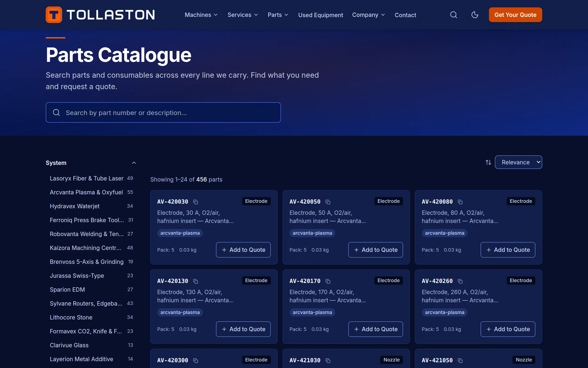Screen dimensions: 588x368
Task: Filter by Clarivue Glass
Action: 91,345
